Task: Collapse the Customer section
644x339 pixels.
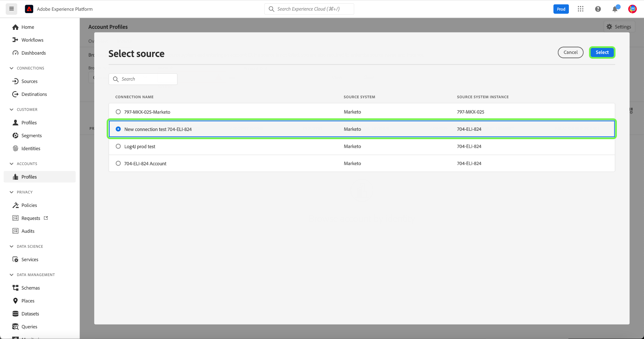Action: point(11,110)
